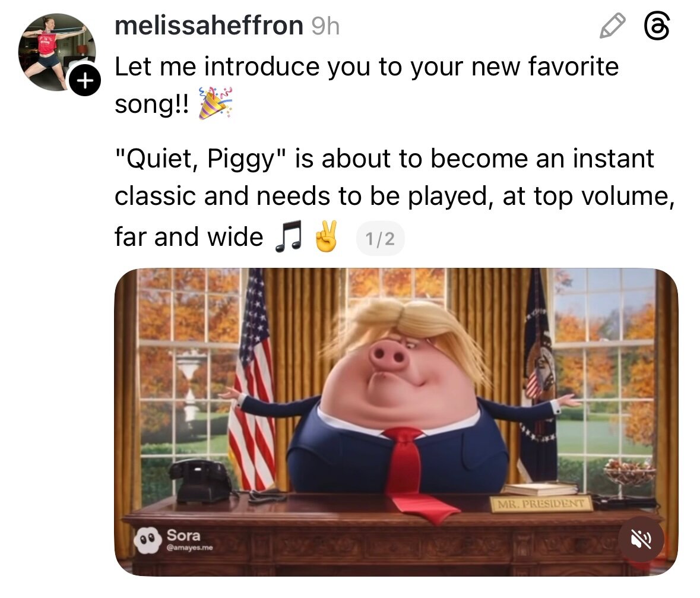Image resolution: width=700 pixels, height=598 pixels.
Task: Open the melissaheffron profile picture
Action: [x=56, y=52]
